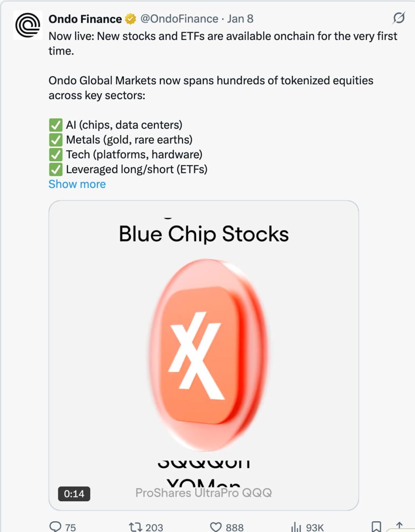Like the tweet with the heart icon
The width and height of the screenshot is (415, 532).
tap(216, 527)
